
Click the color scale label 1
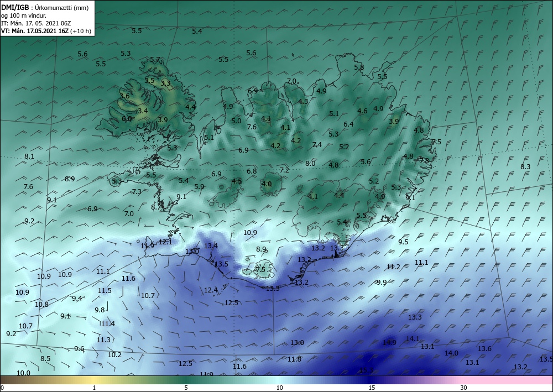94,388
